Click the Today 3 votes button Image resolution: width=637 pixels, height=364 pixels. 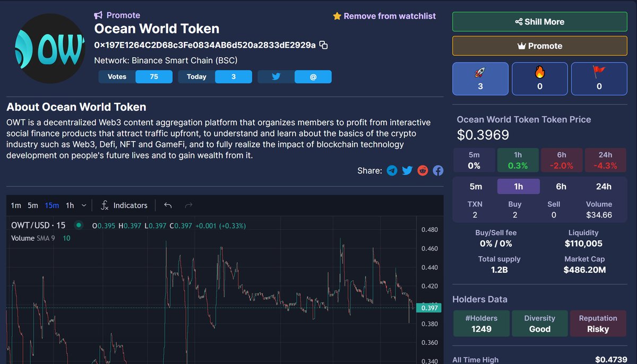(x=215, y=76)
